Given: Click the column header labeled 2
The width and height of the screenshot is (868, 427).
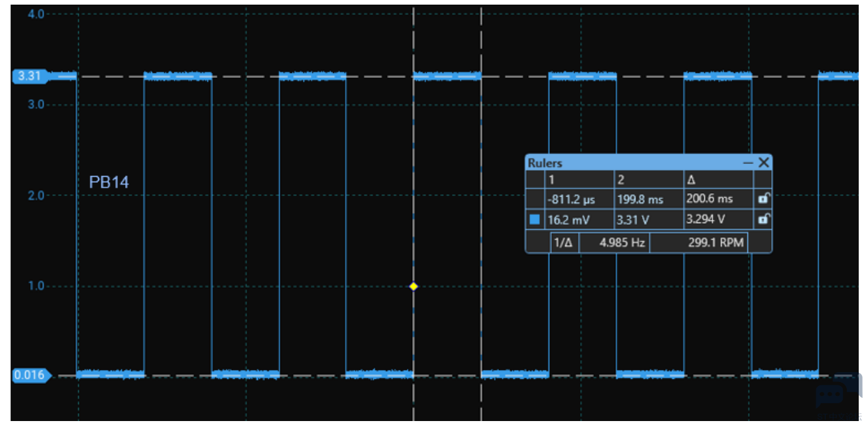Looking at the screenshot, I should click(x=649, y=179).
